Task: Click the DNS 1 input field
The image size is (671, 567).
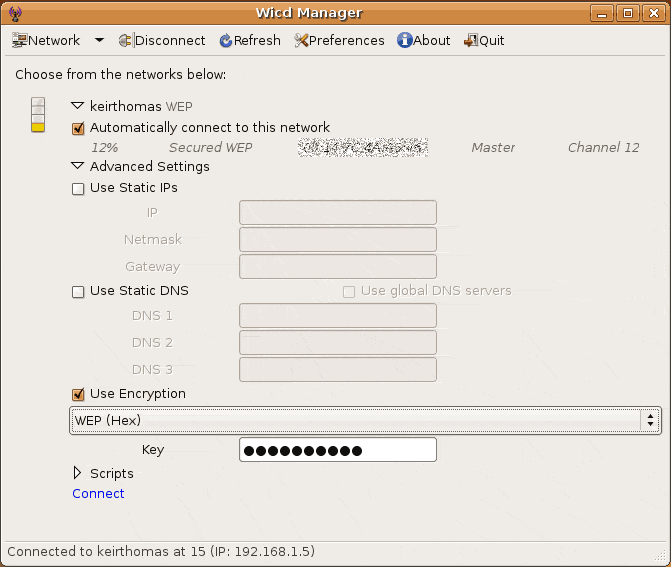Action: point(338,315)
